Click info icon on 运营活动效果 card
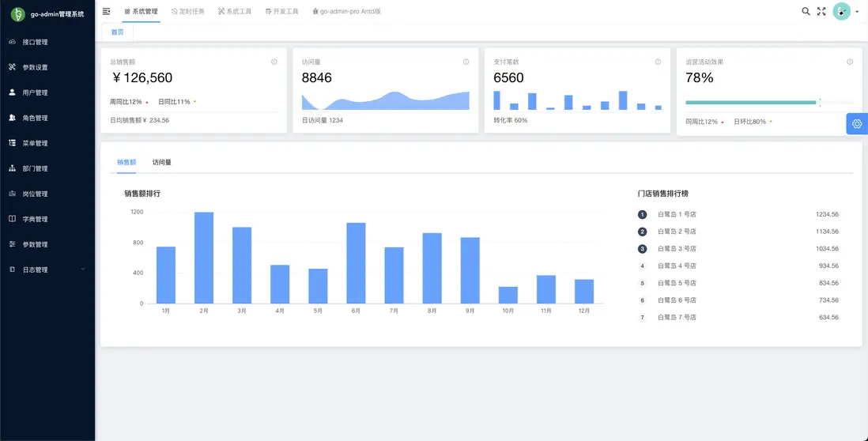This screenshot has height=441, width=868. (850, 62)
